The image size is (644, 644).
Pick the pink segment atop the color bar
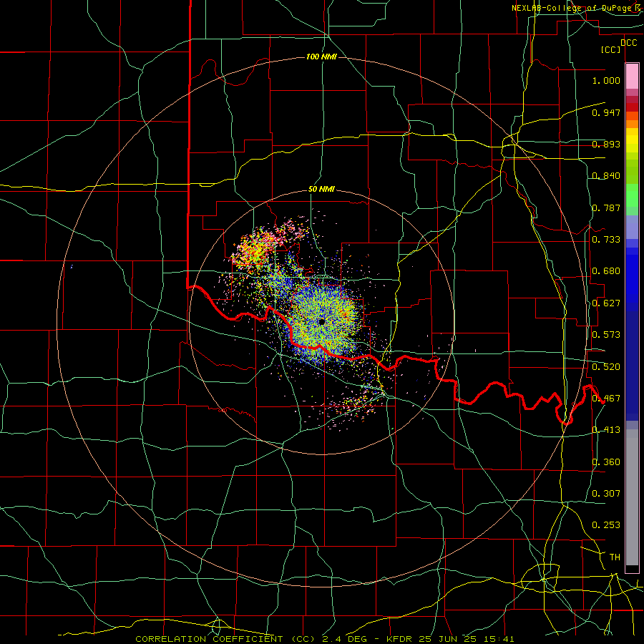[x=632, y=77]
